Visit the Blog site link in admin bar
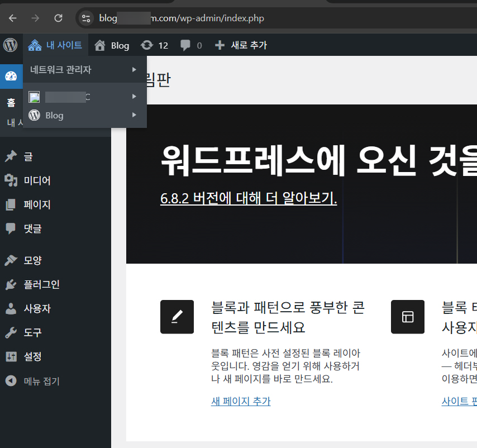 pyautogui.click(x=120, y=46)
